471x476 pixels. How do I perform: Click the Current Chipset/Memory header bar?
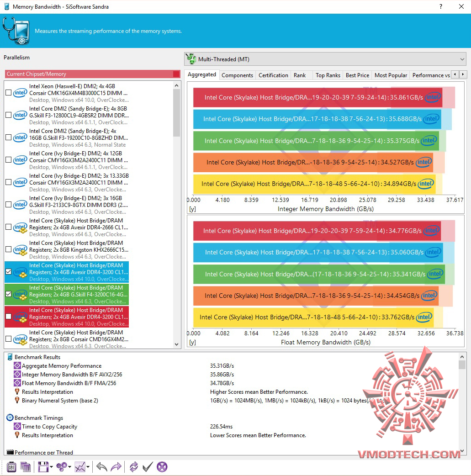pyautogui.click(x=93, y=74)
